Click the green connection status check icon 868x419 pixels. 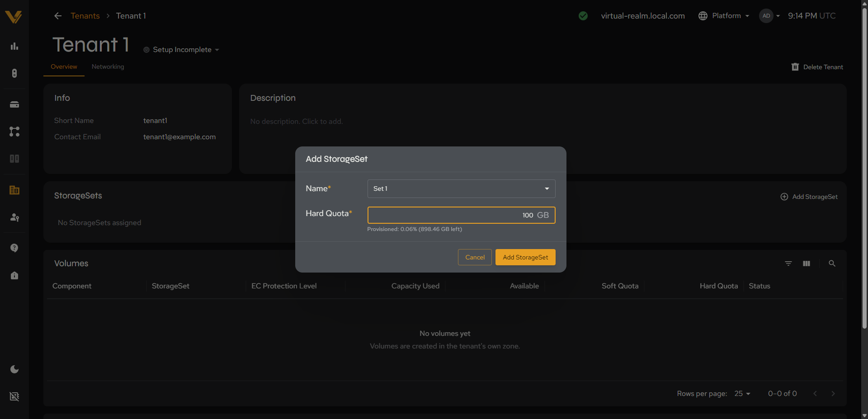pos(583,16)
